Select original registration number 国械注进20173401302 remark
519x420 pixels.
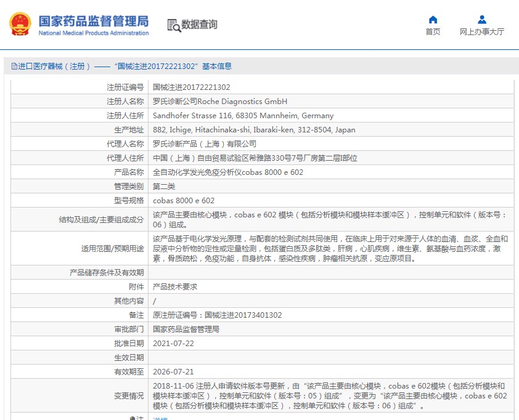tap(217, 315)
